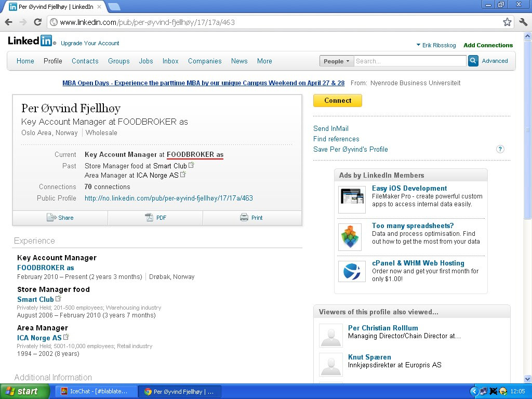Click Per Christian Rolllum's profile photo placeholder
Image resolution: width=532 pixels, height=399 pixels.
(x=331, y=336)
